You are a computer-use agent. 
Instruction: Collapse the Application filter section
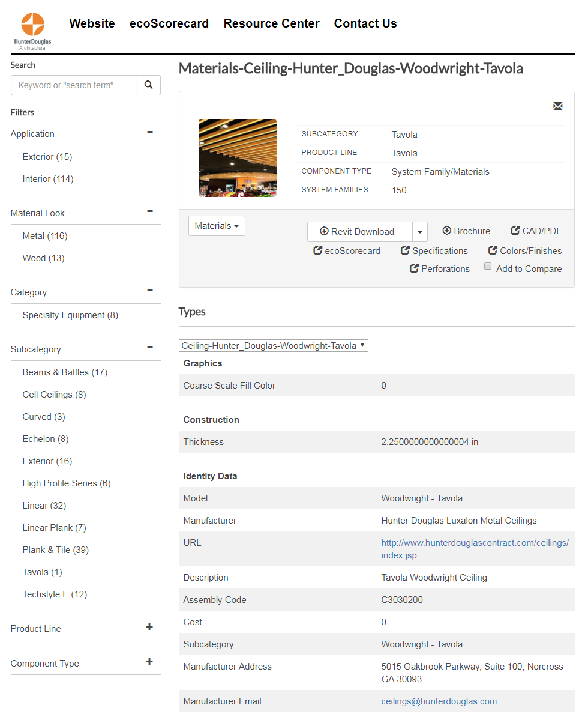(150, 132)
